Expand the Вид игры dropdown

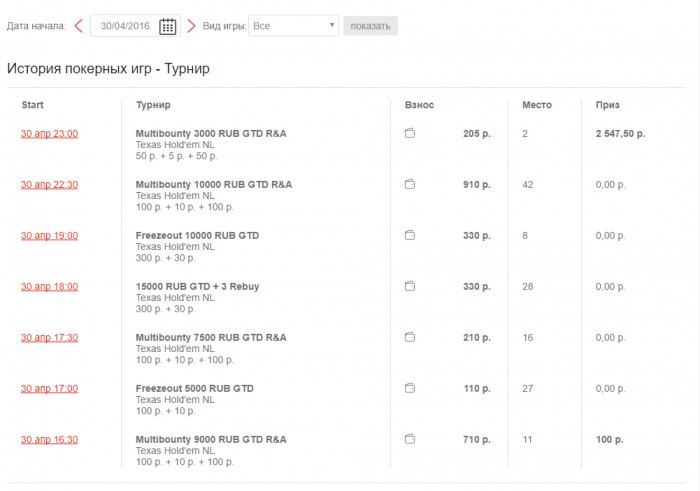293,26
